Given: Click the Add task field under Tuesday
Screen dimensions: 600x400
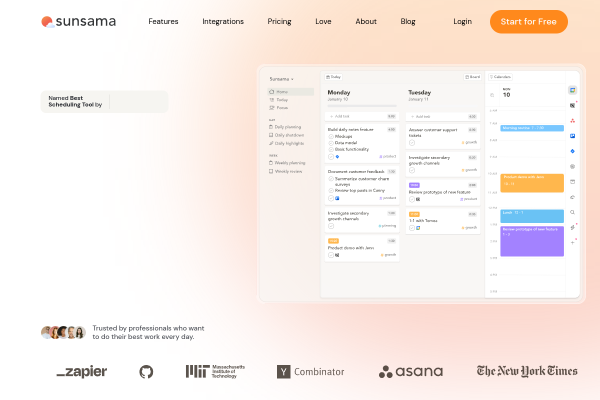Looking at the screenshot, I should point(443,116).
